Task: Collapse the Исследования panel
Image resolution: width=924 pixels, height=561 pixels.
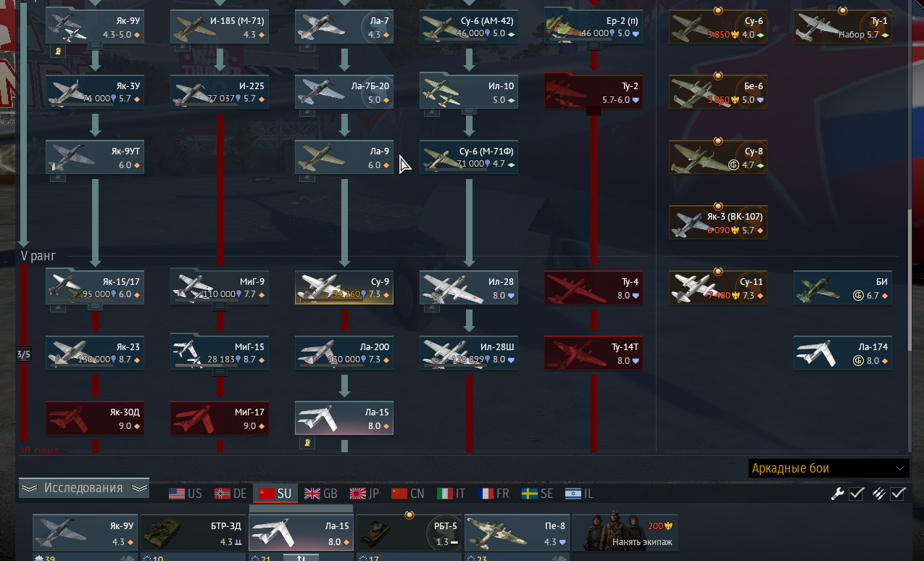Action: [84, 488]
